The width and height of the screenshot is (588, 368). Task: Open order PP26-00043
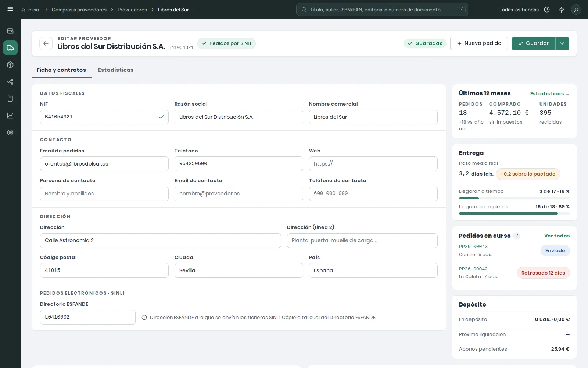[x=473, y=247]
